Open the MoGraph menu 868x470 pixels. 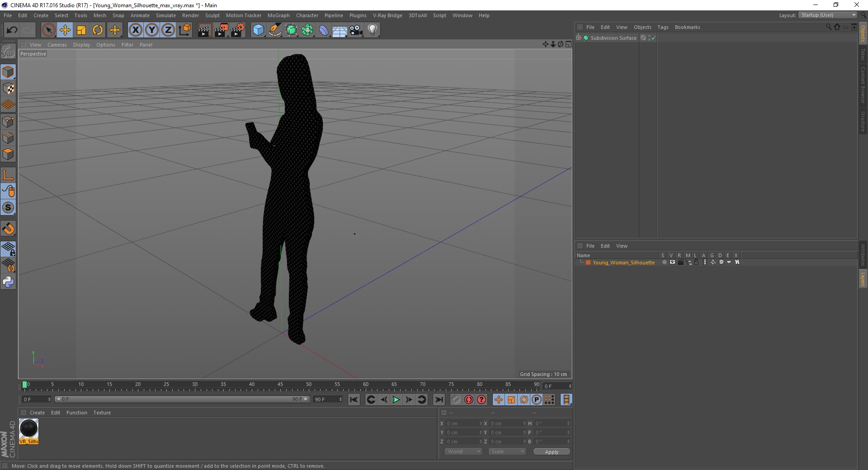[x=278, y=15]
